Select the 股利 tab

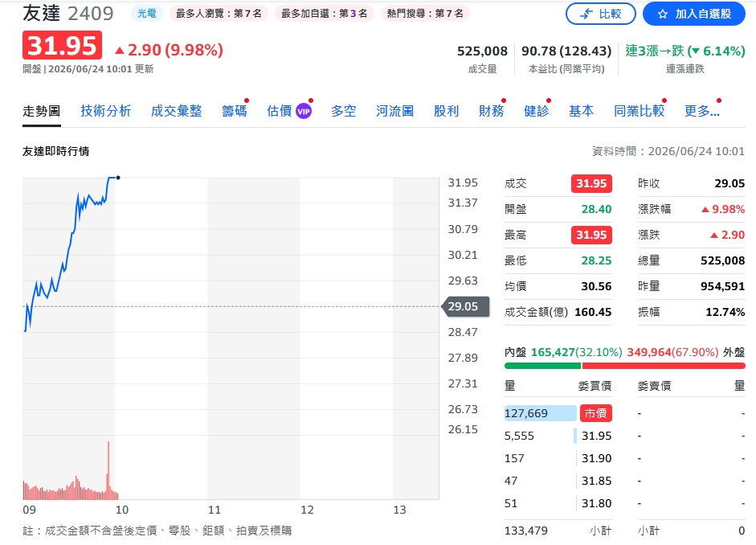(446, 112)
